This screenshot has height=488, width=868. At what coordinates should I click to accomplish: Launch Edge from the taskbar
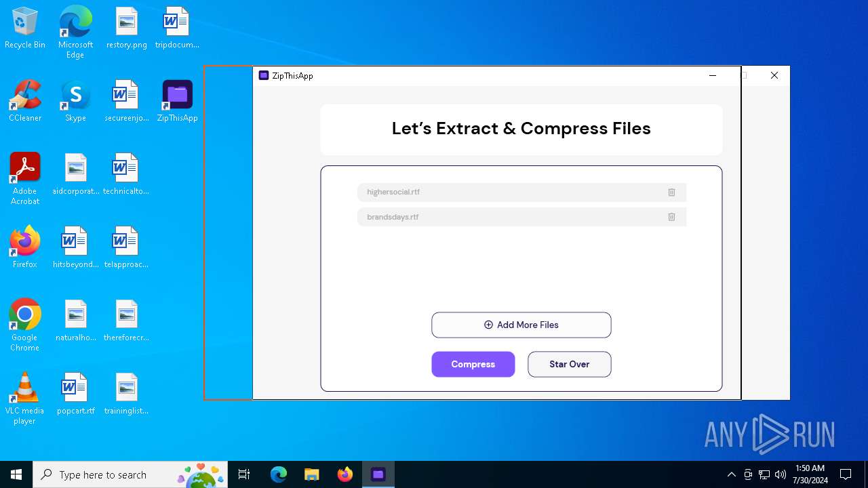pos(279,474)
